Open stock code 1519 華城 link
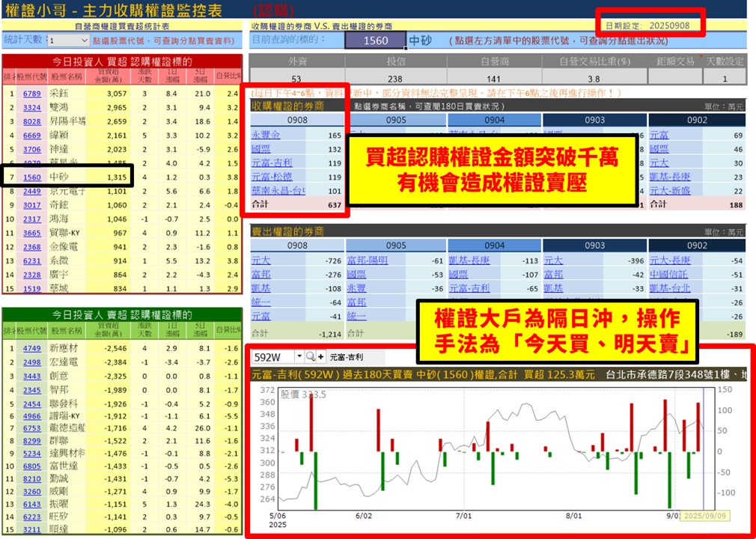 [32, 289]
